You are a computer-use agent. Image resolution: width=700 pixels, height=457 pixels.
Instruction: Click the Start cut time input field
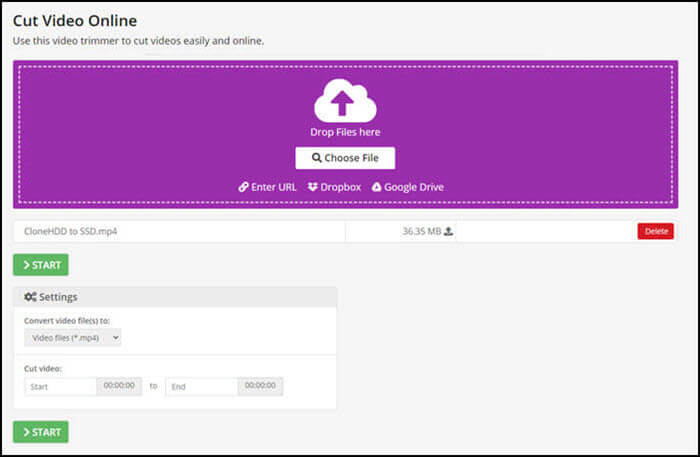click(x=60, y=386)
